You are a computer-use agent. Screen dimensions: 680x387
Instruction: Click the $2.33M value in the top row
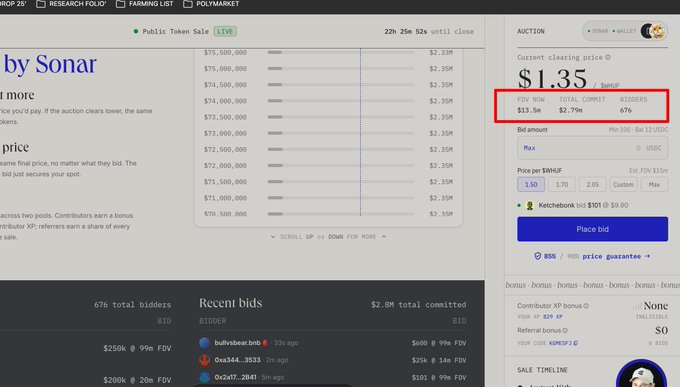tap(441, 52)
